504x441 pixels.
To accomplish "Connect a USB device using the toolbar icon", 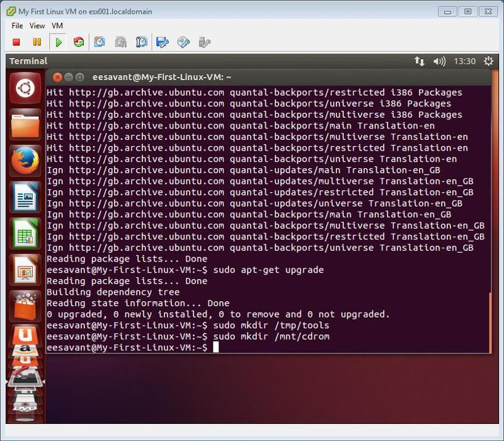I will click(x=204, y=42).
